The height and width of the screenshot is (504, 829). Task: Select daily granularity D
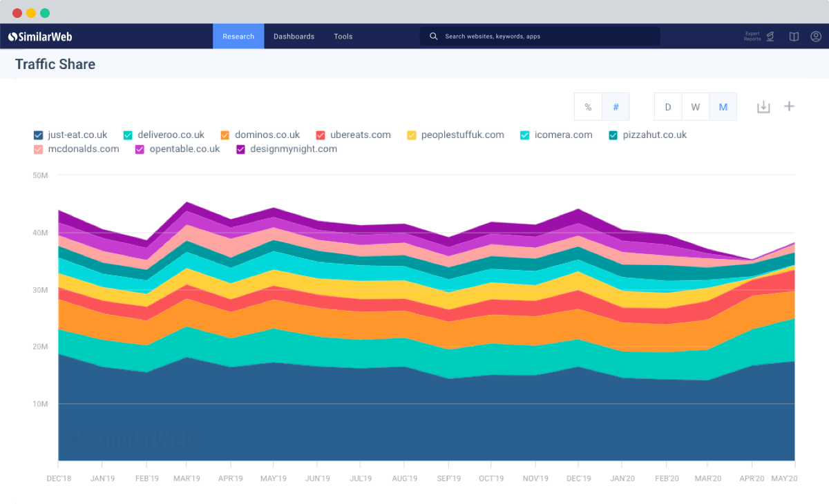[668, 107]
